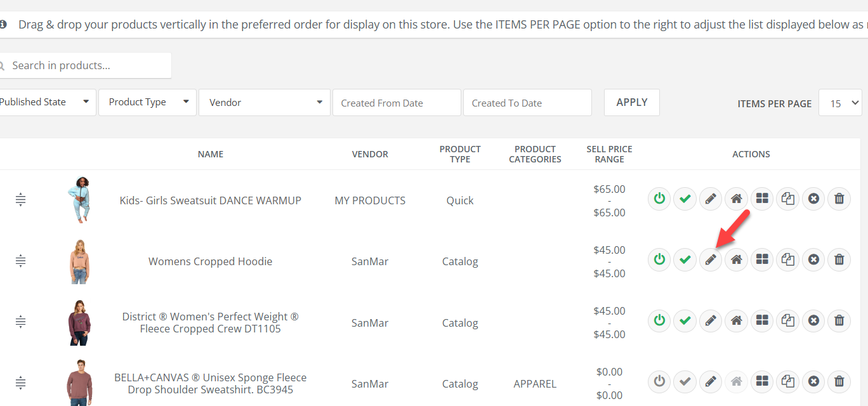This screenshot has width=868, height=406.
Task: Toggle the green checkmark for Womens Cropped Hoodie
Action: 685,259
